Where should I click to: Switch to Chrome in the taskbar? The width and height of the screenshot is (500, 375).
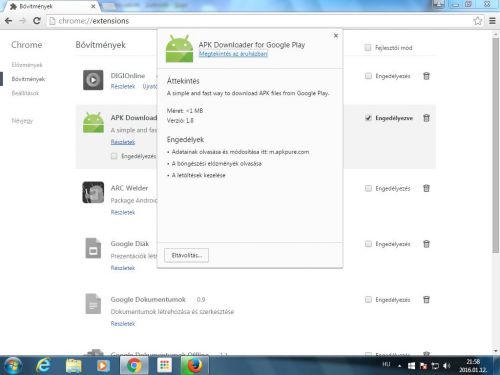point(134,366)
